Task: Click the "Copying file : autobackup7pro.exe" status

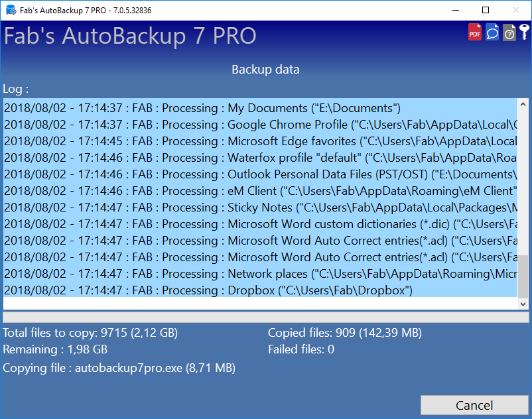Action: pyautogui.click(x=119, y=368)
